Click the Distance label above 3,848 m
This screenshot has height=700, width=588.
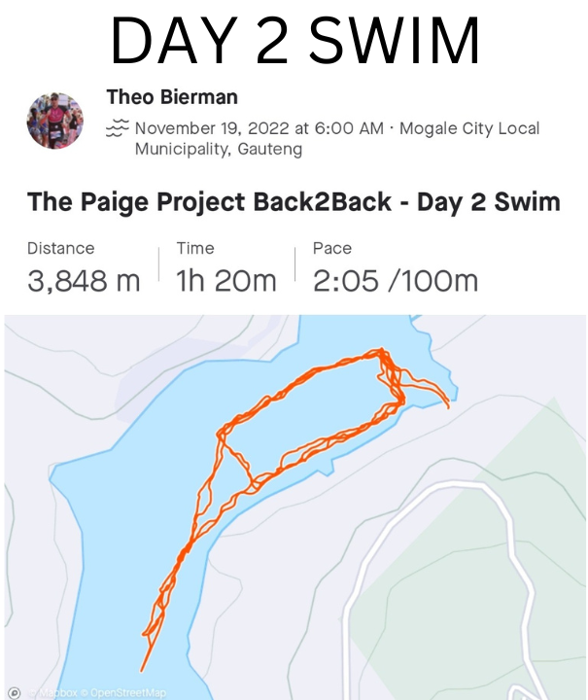coord(60,248)
